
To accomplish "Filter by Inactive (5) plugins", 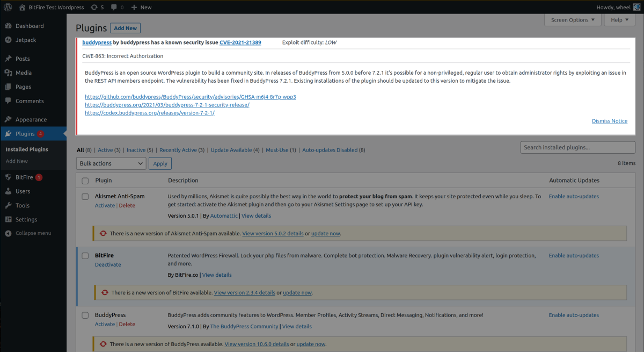I will click(140, 150).
